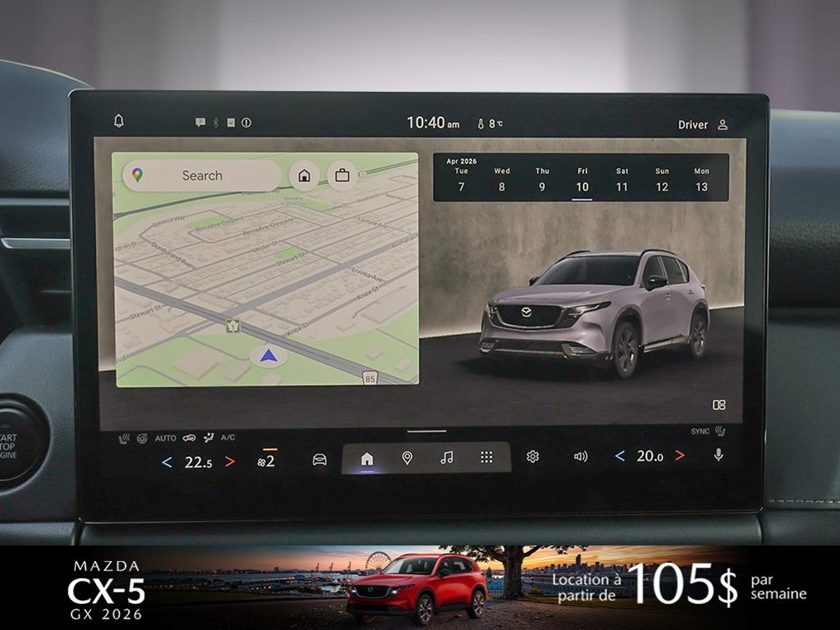Screen dimensions: 840x630
Task: Open the Navigation pin tab
Action: click(x=407, y=458)
